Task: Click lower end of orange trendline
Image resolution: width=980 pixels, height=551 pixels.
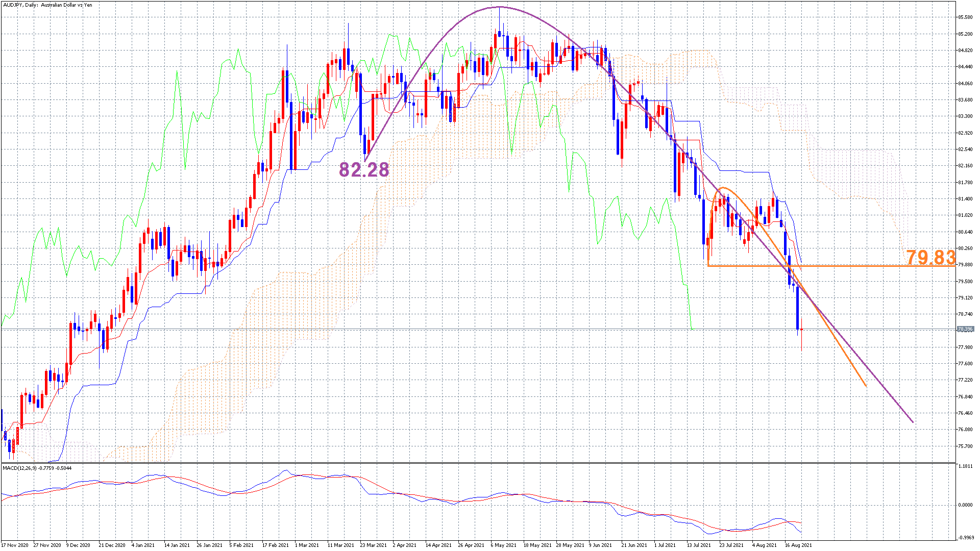Action: 866,386
